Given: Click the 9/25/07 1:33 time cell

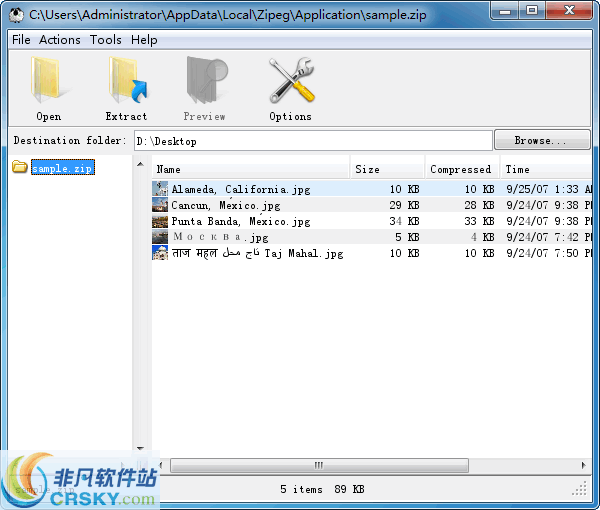Looking at the screenshot, I should (x=549, y=189).
